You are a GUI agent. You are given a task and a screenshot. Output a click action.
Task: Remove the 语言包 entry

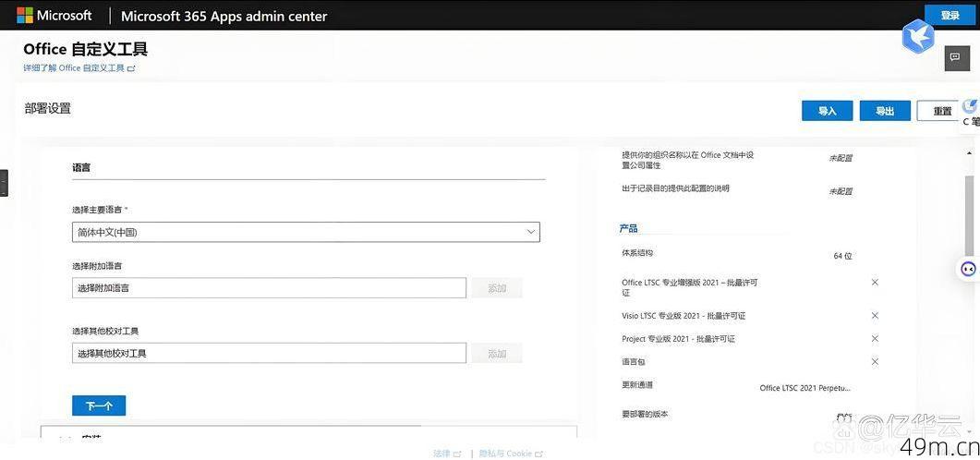click(x=875, y=362)
